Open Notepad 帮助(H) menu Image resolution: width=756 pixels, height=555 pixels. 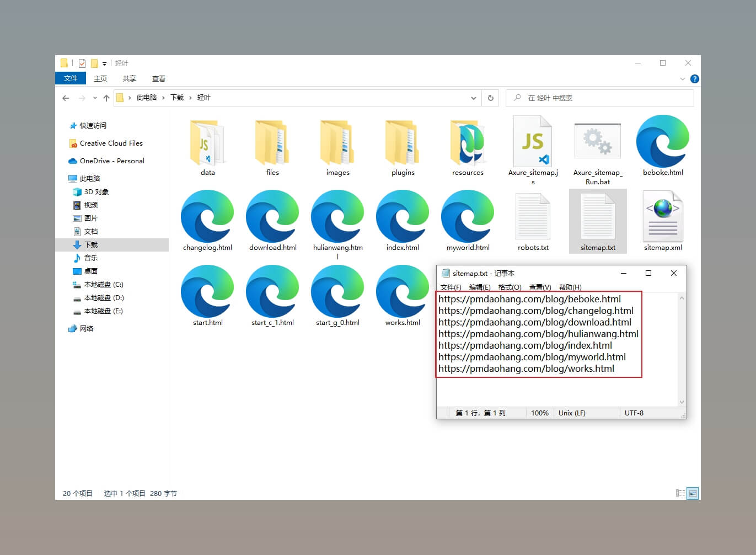[570, 287]
